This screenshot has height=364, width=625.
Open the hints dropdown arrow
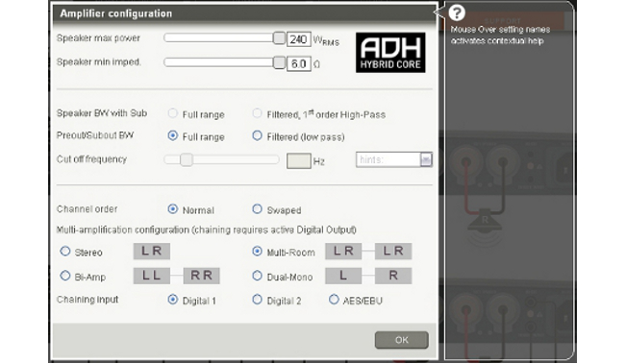(x=426, y=159)
